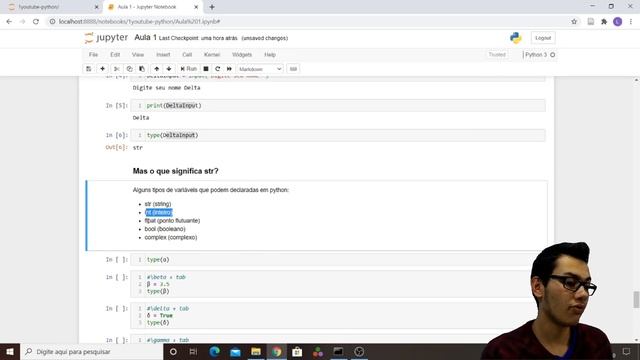
Task: Open the Widgets menu
Action: (242, 55)
